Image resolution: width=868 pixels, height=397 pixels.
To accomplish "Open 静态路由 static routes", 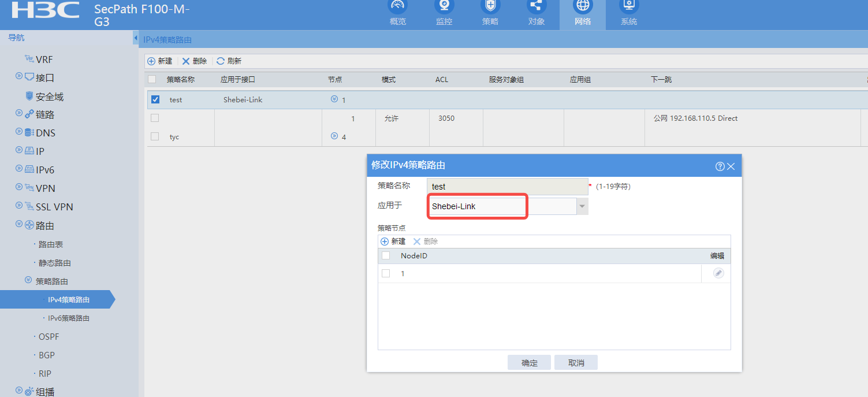I will tap(55, 263).
